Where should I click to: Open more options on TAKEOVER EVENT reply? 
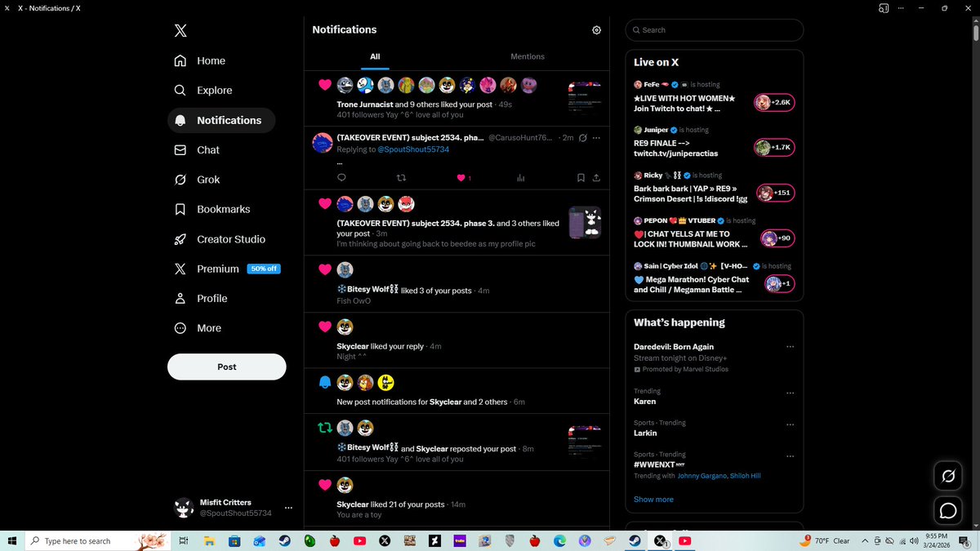click(596, 138)
